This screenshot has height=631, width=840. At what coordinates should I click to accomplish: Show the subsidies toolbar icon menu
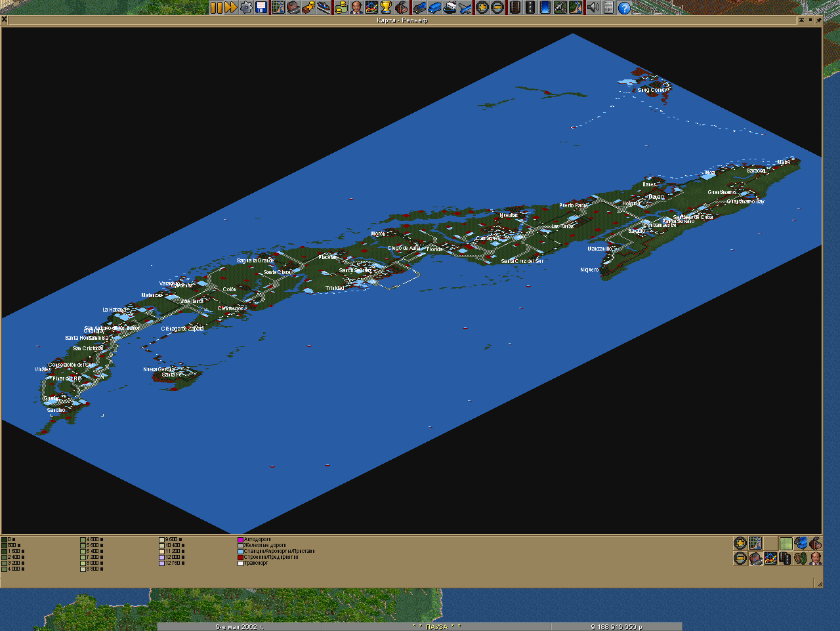click(308, 7)
